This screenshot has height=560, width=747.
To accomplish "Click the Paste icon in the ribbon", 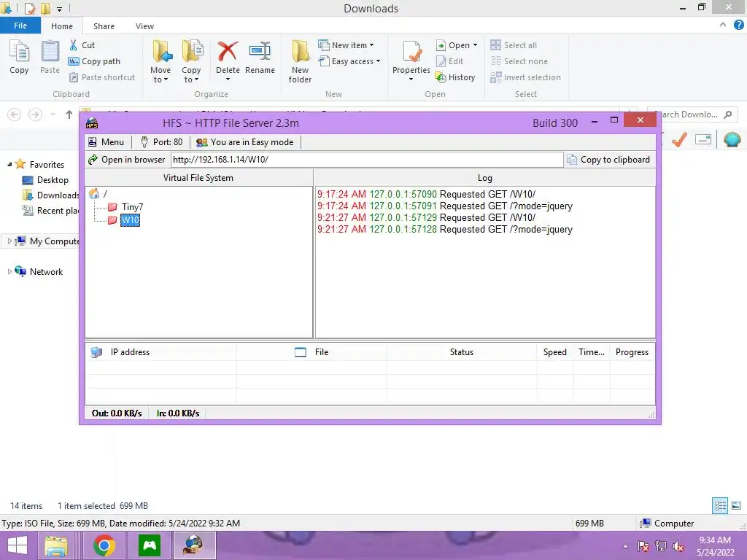I will (50, 51).
